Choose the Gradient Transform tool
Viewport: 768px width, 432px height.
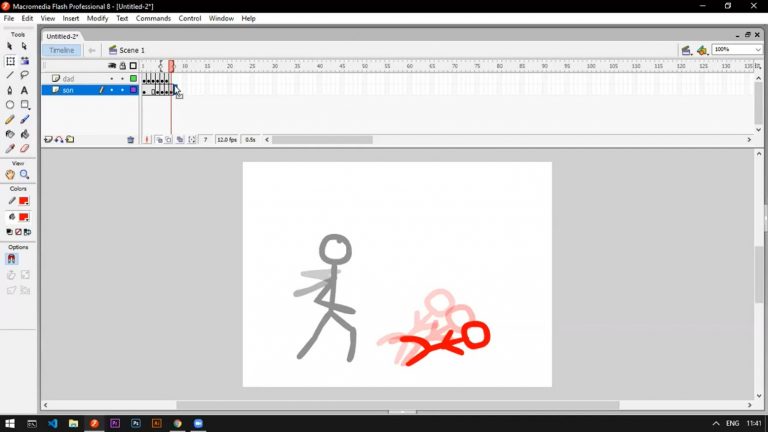[24, 61]
